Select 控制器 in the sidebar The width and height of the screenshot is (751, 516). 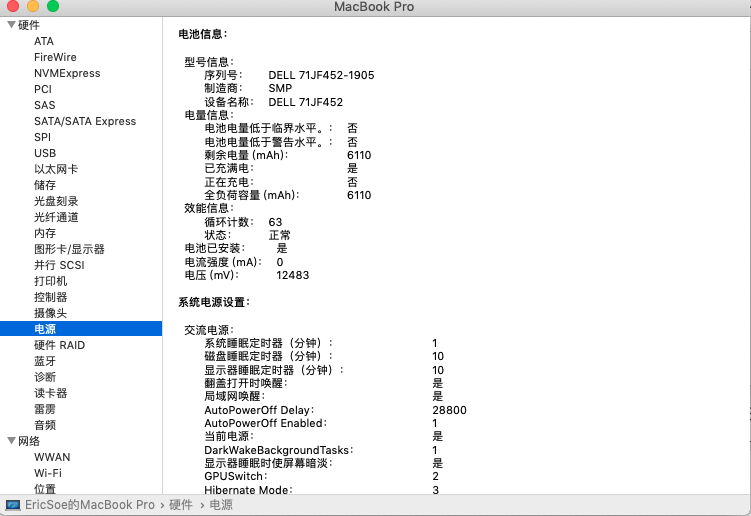(50, 297)
